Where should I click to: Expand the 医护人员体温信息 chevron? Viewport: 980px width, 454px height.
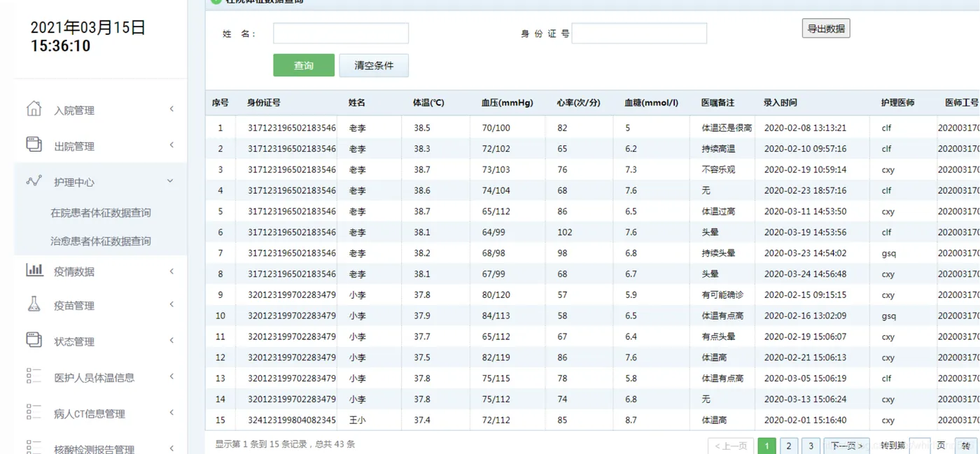171,377
